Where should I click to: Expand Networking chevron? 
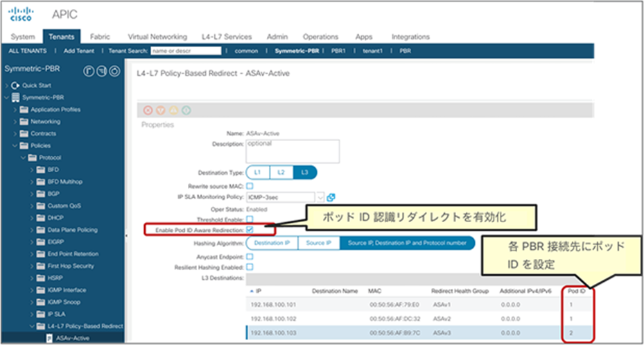pos(15,121)
